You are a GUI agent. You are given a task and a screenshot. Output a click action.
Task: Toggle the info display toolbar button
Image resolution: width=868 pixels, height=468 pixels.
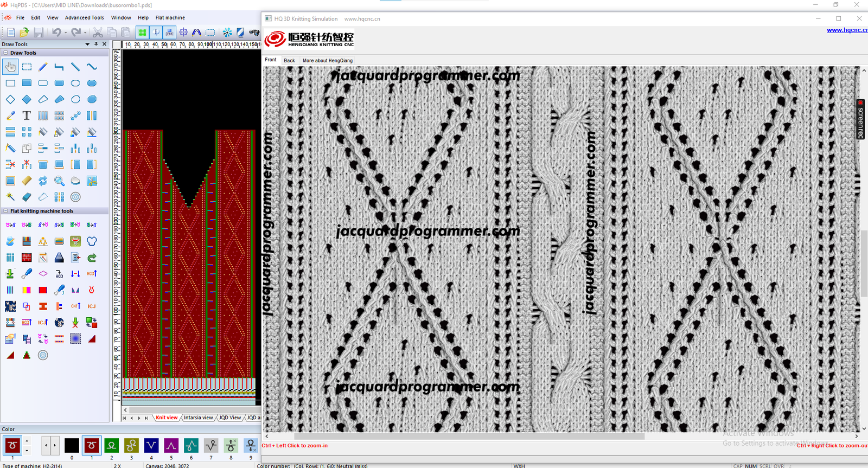tap(156, 33)
